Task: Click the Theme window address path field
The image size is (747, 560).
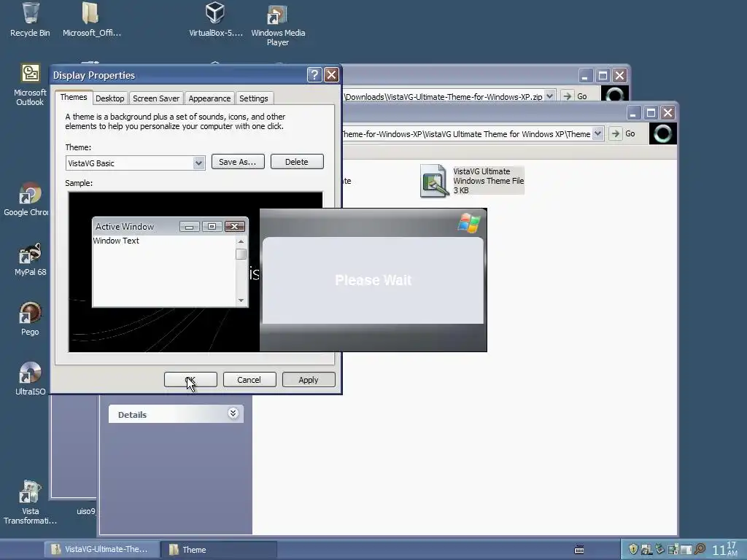Action: 466,134
